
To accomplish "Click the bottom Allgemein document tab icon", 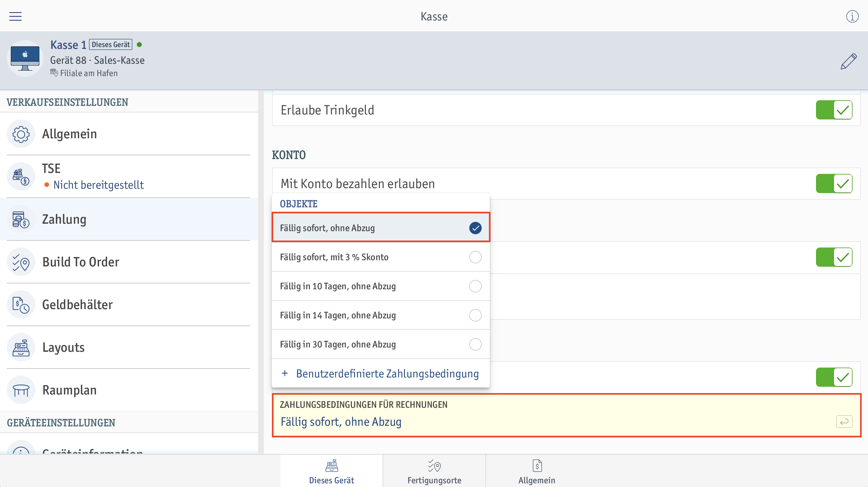I will pos(537,466).
